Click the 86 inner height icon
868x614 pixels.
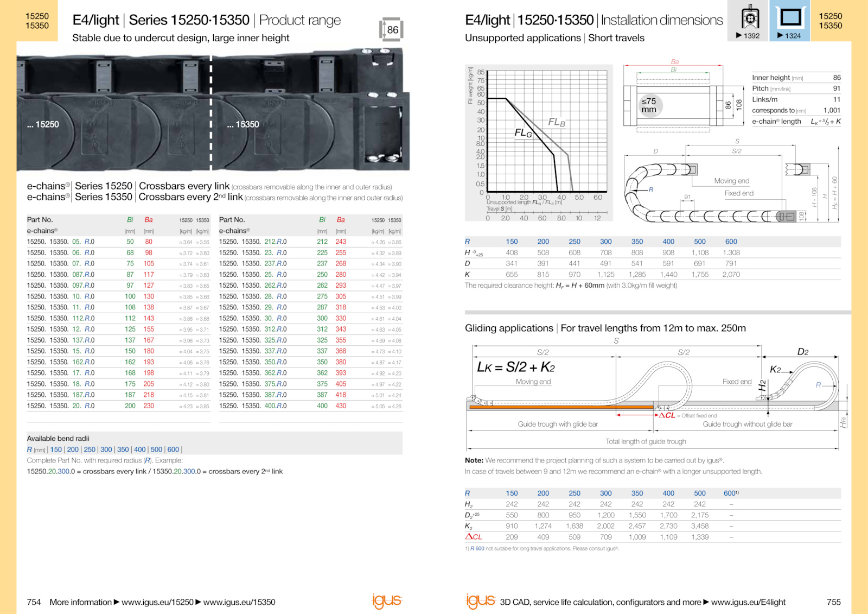pos(391,29)
